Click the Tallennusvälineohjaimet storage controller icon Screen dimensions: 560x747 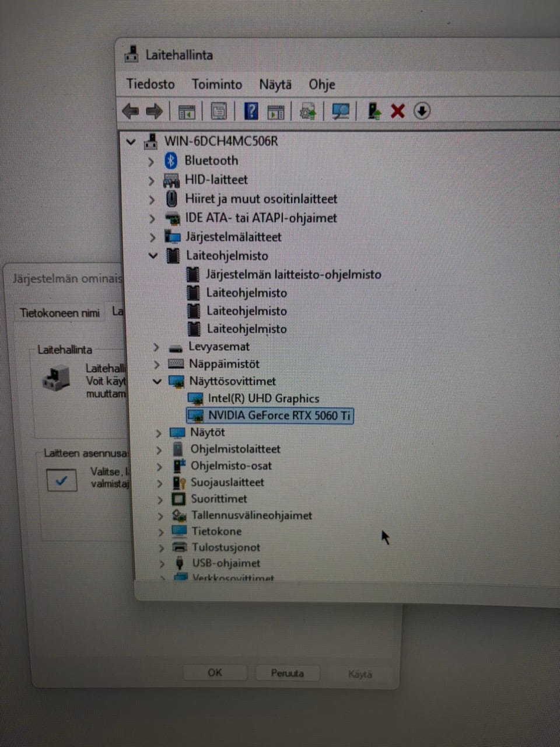tap(179, 515)
